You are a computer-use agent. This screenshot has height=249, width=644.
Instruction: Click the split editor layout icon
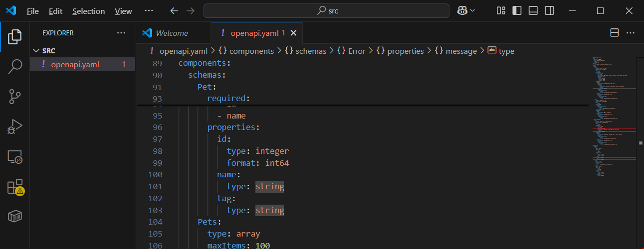pos(615,33)
